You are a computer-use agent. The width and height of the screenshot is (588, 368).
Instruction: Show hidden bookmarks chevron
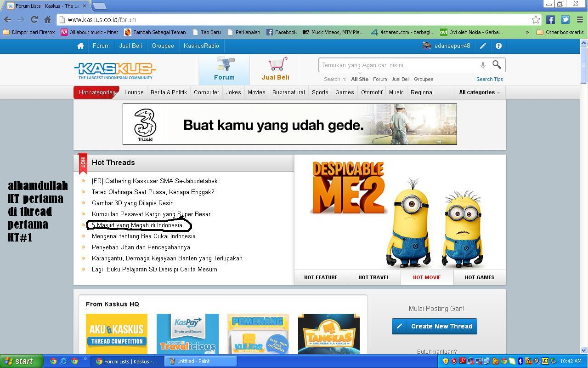pyautogui.click(x=527, y=32)
